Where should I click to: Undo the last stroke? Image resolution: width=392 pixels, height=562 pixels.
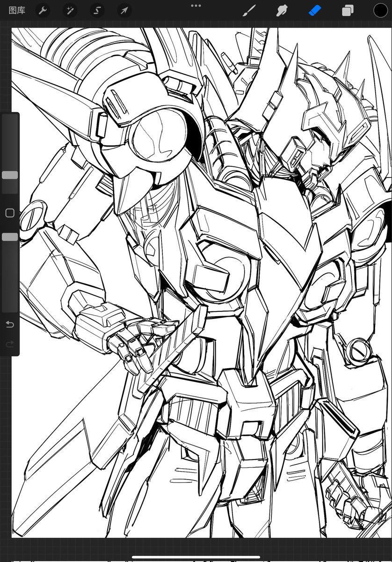[x=10, y=324]
